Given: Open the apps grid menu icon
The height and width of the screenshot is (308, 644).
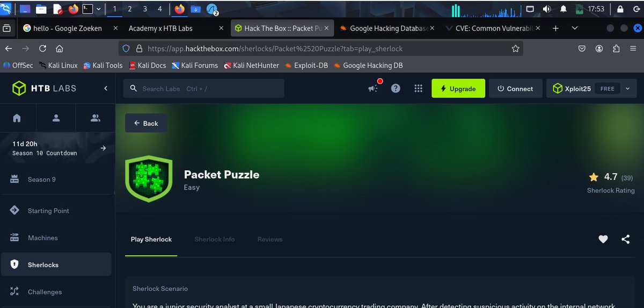Looking at the screenshot, I should point(419,89).
